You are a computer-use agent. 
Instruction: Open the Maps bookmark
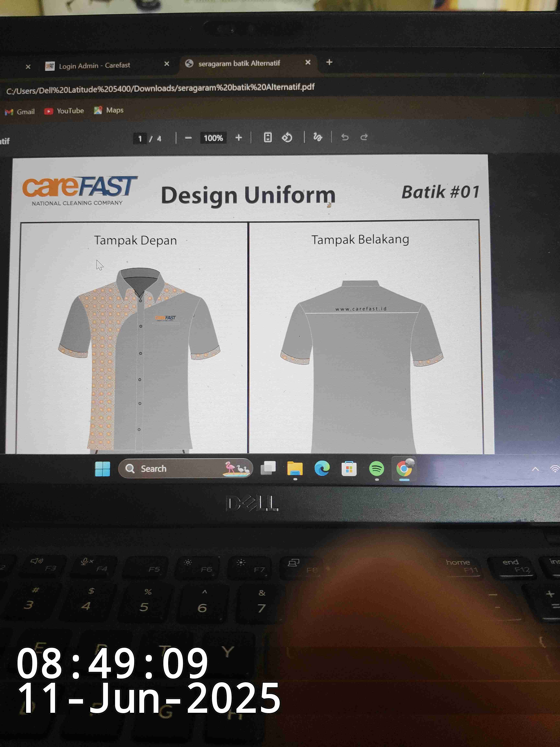point(109,110)
